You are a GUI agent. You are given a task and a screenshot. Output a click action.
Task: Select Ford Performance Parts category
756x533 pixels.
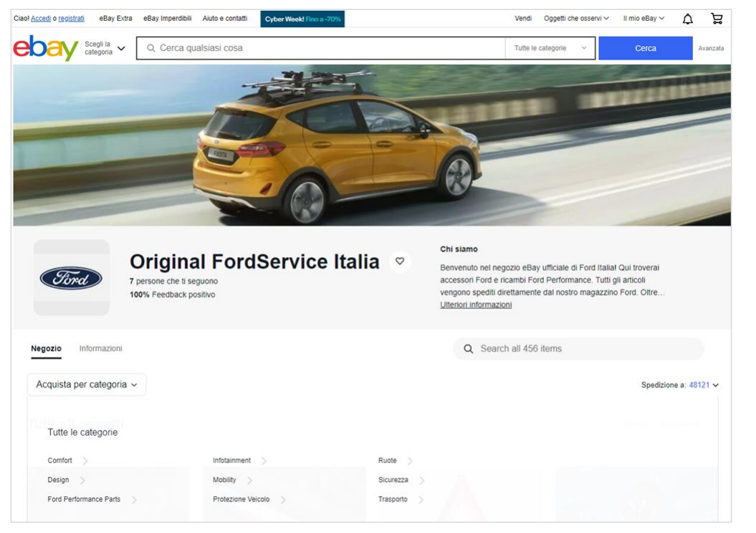[x=84, y=499]
